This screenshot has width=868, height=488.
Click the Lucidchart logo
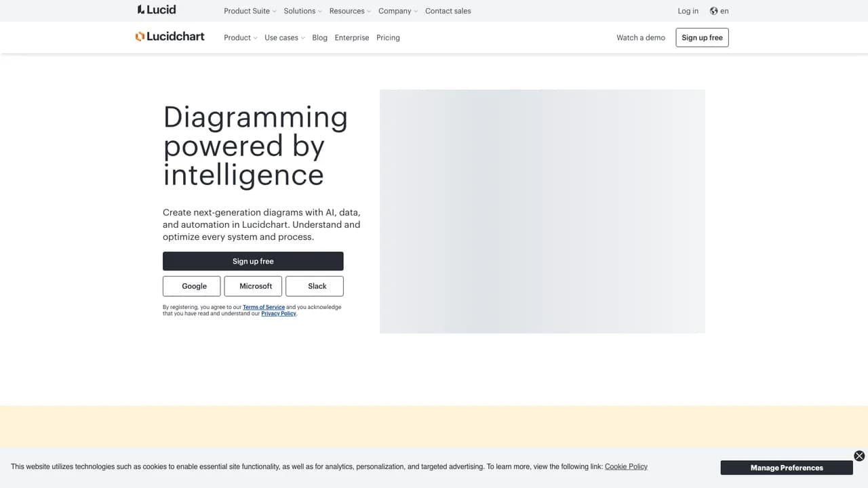(170, 37)
